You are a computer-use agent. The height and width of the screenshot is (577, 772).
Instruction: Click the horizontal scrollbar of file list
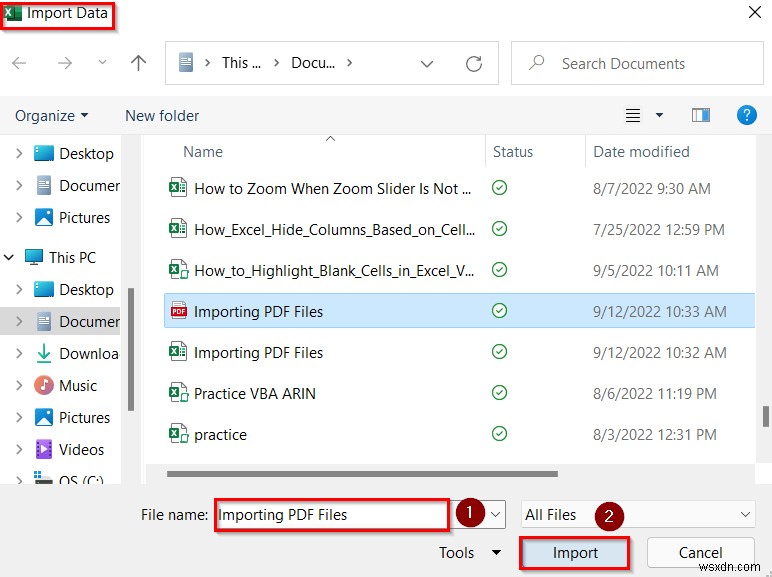coord(362,474)
